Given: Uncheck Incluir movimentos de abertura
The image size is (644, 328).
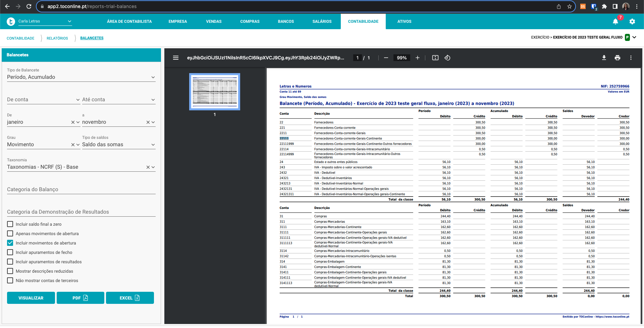Looking at the screenshot, I should (10, 243).
